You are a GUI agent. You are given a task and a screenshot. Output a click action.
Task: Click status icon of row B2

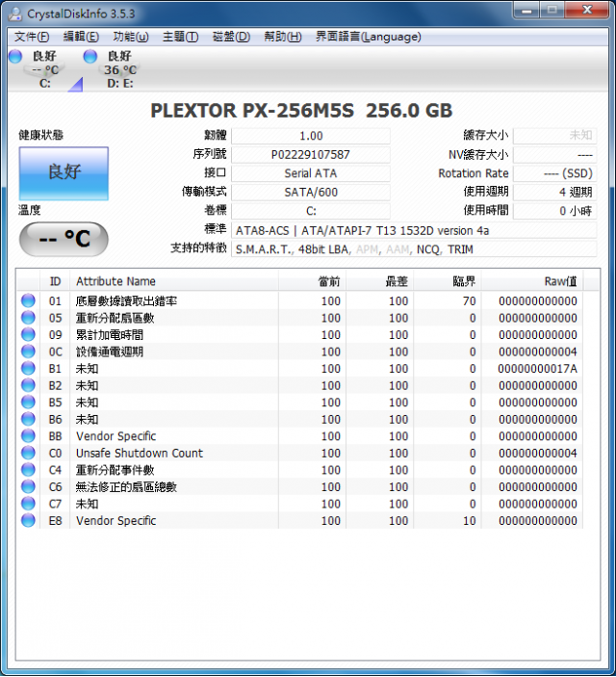pyautogui.click(x=28, y=385)
